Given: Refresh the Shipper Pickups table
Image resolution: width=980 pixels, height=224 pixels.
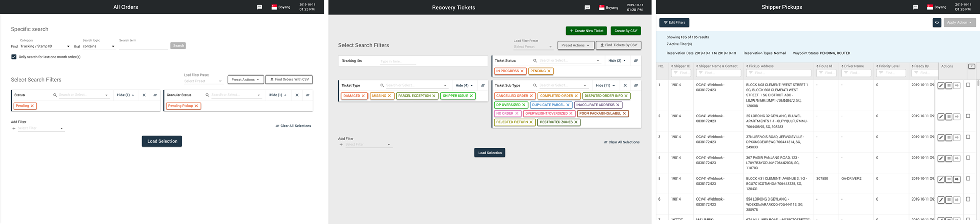Looking at the screenshot, I should tap(937, 22).
